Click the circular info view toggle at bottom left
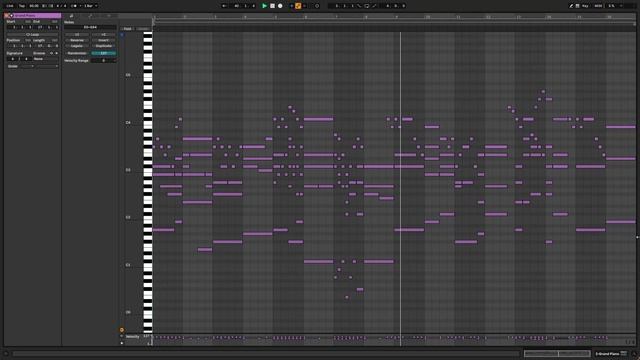 (x=6, y=354)
